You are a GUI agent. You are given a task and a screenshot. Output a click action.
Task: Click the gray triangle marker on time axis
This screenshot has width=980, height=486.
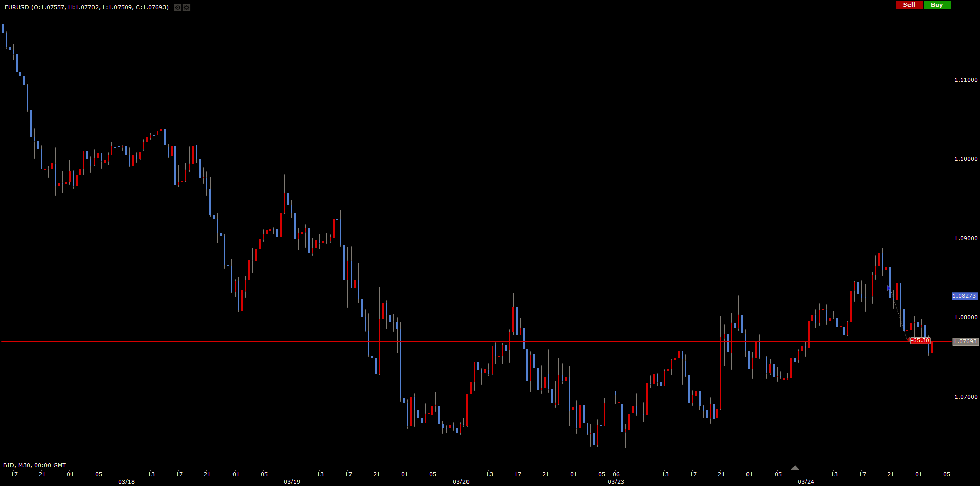point(795,468)
